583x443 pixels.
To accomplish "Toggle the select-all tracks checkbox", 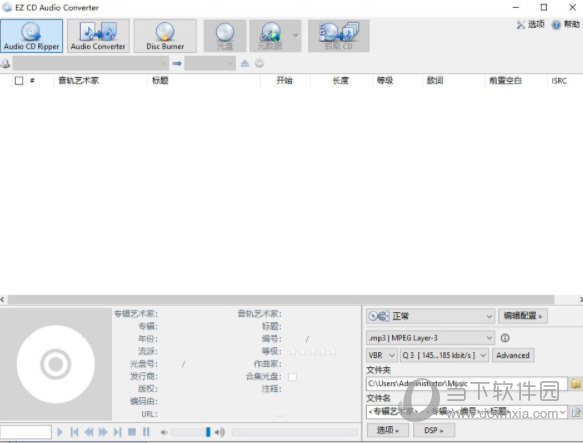I will coord(19,81).
